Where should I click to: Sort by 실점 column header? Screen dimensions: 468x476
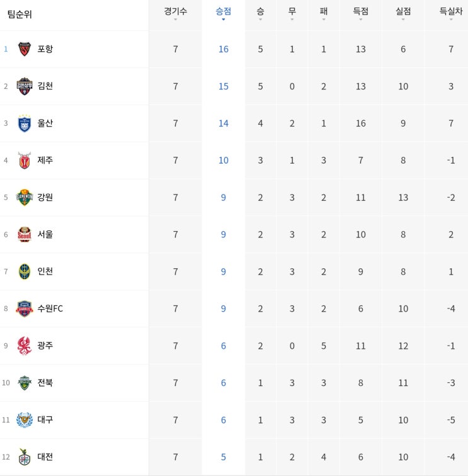403,12
